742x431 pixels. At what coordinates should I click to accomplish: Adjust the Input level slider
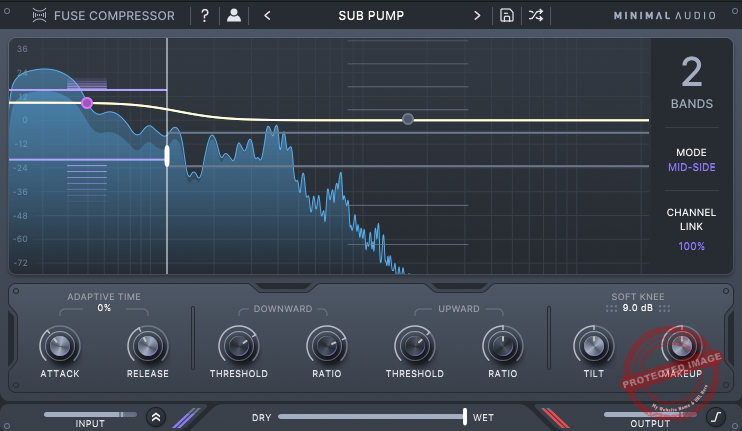[90, 414]
